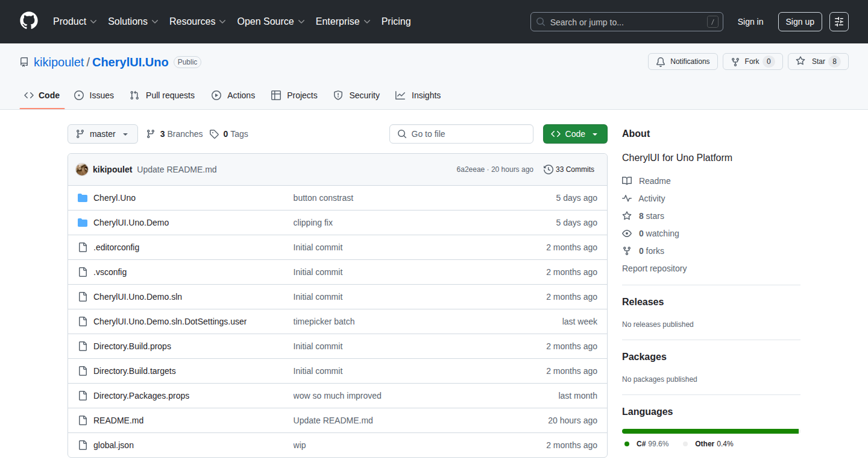Click the Cheryl.Uno folder icon
Screen dimensions: 868x459
pyautogui.click(x=83, y=198)
